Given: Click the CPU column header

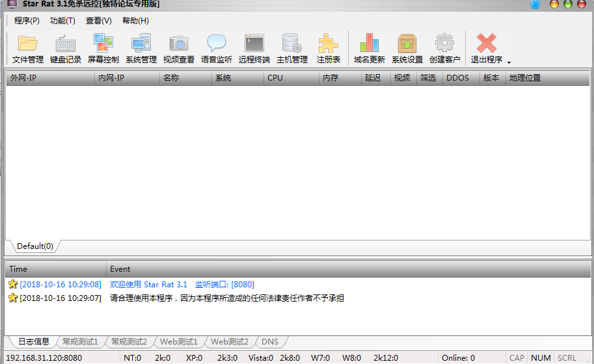Looking at the screenshot, I should click(x=291, y=78).
